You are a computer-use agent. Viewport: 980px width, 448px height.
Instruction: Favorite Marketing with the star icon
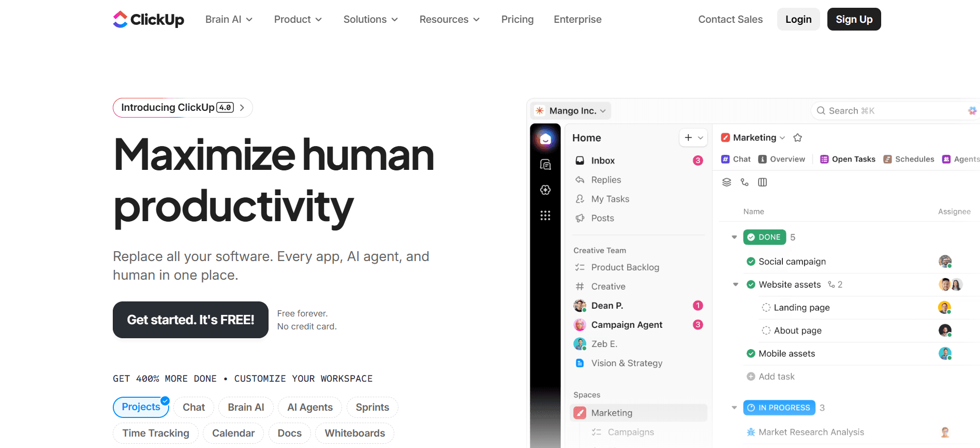[798, 138]
